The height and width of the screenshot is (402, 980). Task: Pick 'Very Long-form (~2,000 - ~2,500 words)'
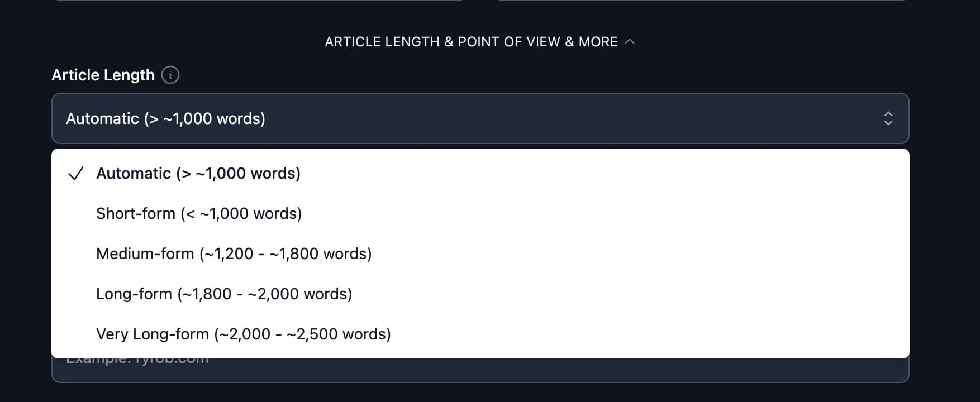click(244, 333)
